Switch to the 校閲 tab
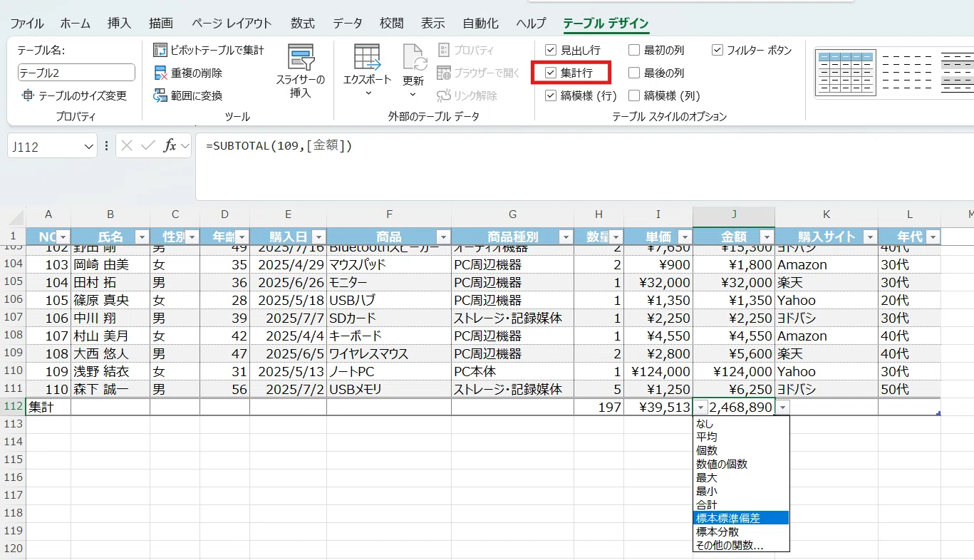The image size is (974, 560). tap(392, 24)
